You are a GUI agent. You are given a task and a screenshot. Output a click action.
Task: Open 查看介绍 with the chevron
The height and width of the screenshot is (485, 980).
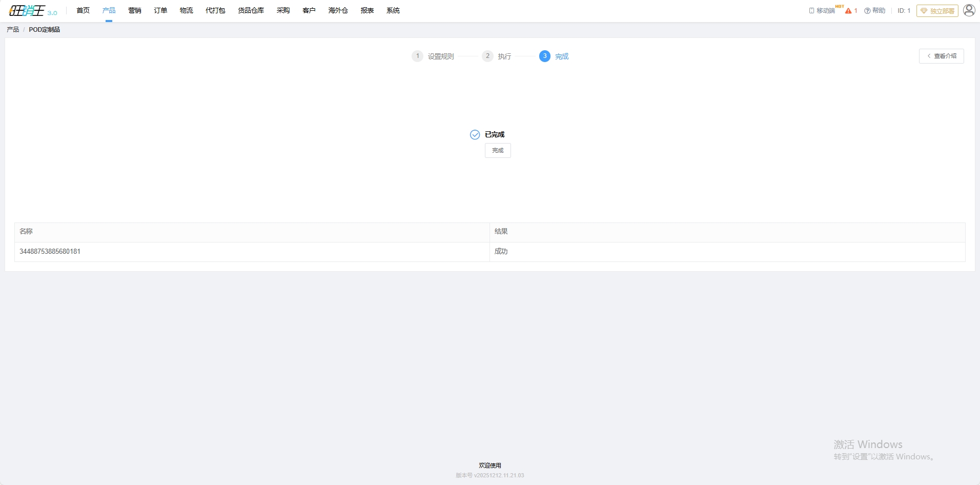941,56
